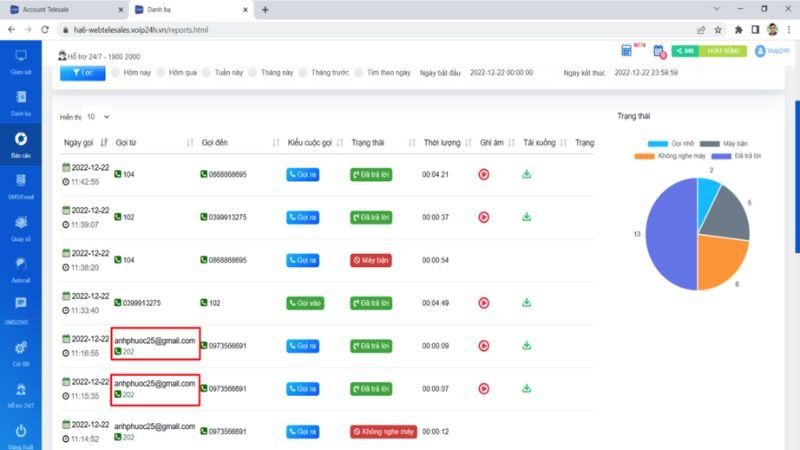Screen dimensions: 800x450
Task: Click the Máy bận status badge at 11:38:20
Action: pyautogui.click(x=371, y=260)
